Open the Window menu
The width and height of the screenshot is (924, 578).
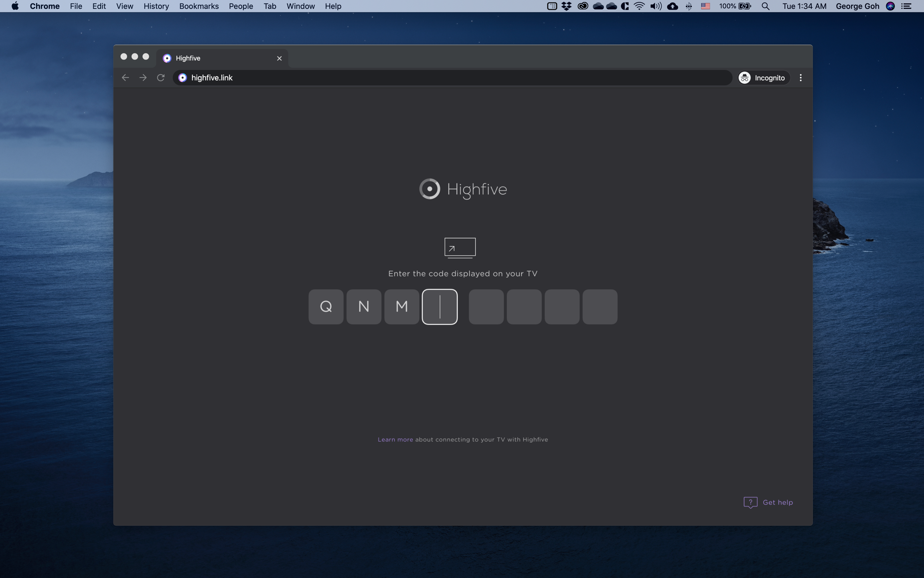pos(300,6)
